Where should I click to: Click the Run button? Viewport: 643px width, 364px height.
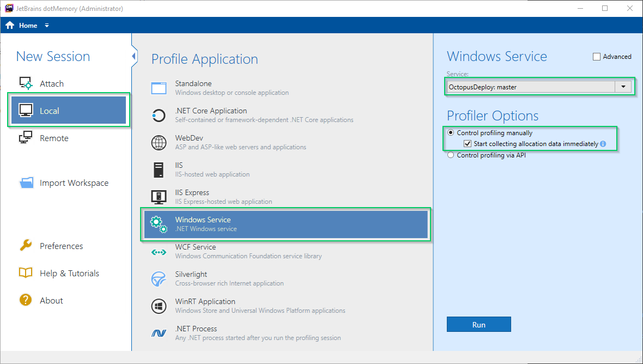pyautogui.click(x=478, y=324)
